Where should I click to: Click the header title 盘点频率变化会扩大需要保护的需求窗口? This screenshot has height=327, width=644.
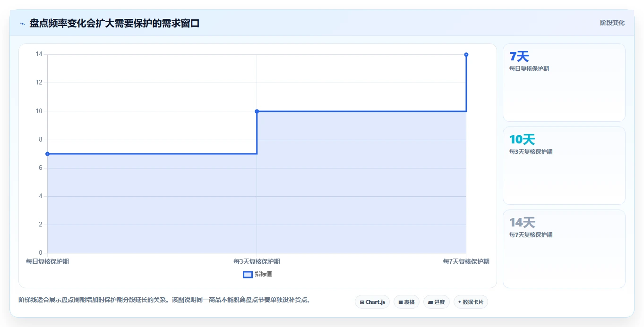[x=114, y=23]
